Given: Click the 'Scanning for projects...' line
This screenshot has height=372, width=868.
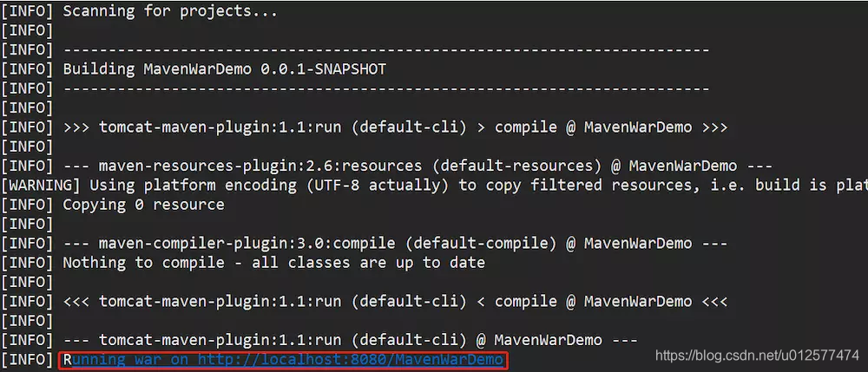Looking at the screenshot, I should coord(170,11).
